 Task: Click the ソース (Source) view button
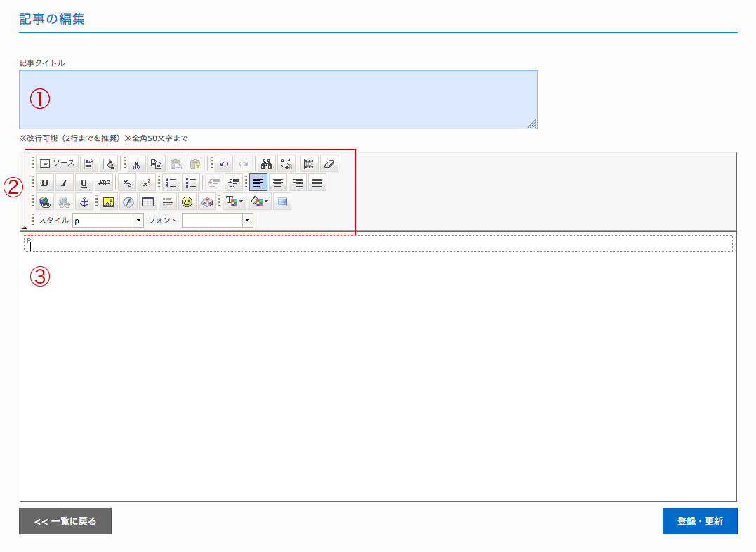pyautogui.click(x=57, y=164)
